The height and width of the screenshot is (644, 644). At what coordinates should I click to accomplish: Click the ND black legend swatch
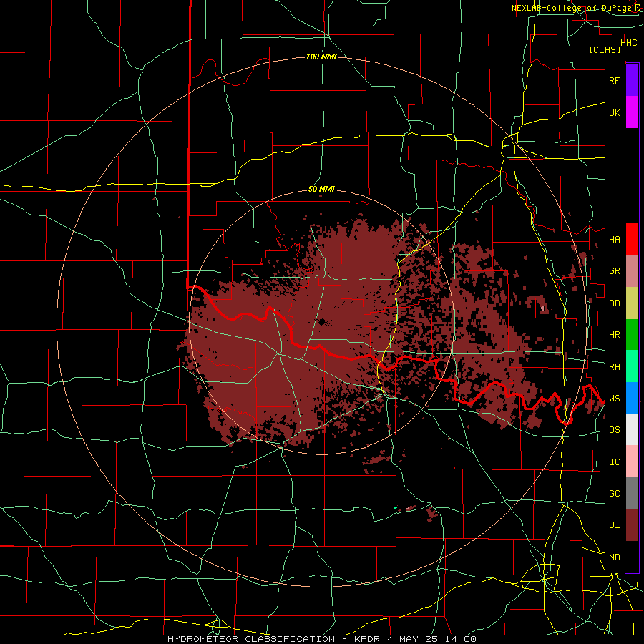click(x=632, y=557)
